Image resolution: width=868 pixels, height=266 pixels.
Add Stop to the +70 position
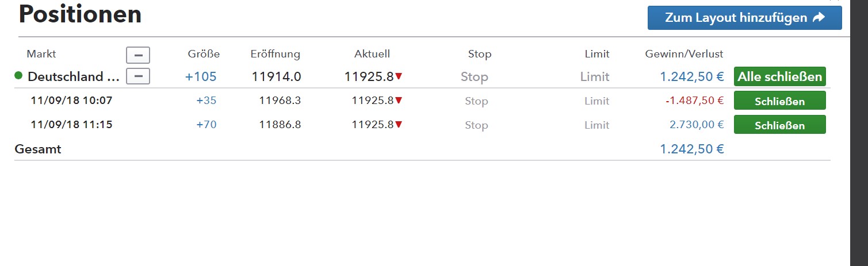coord(476,125)
